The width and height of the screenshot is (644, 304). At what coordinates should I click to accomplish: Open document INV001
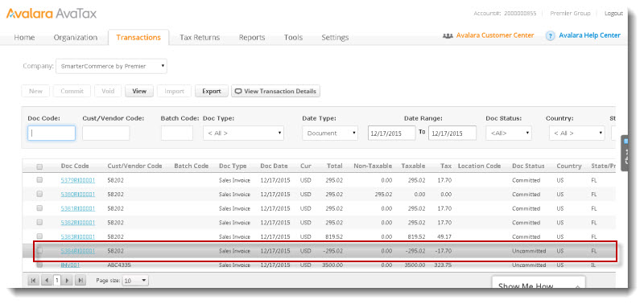(70, 265)
